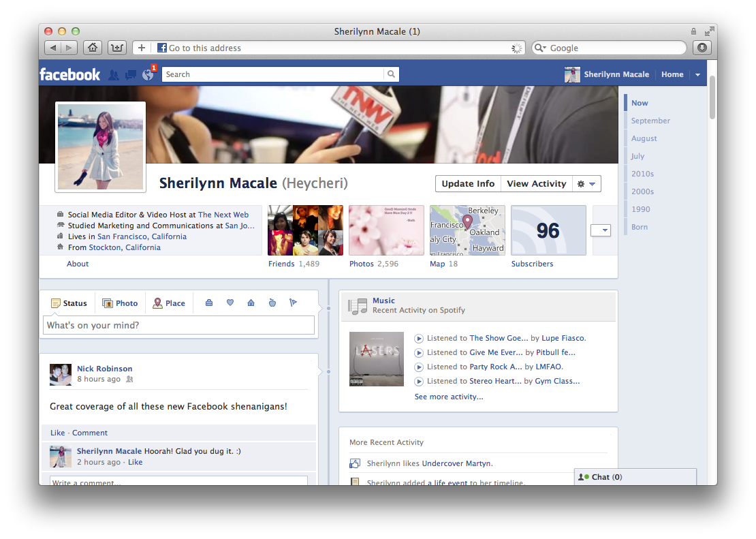Click Comment under Nick Robinson's post
Screen dimensions: 756x539
click(90, 433)
